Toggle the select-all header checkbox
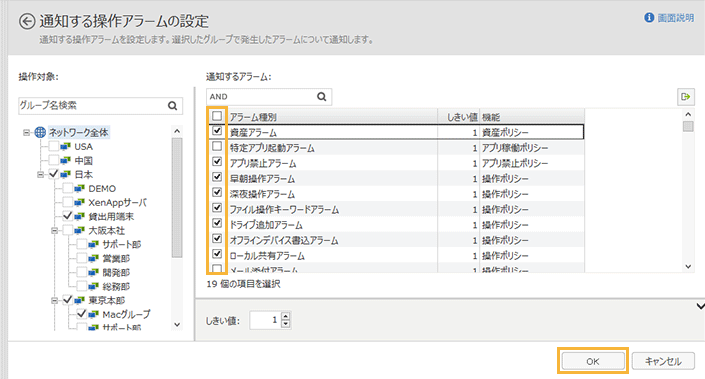 point(217,116)
